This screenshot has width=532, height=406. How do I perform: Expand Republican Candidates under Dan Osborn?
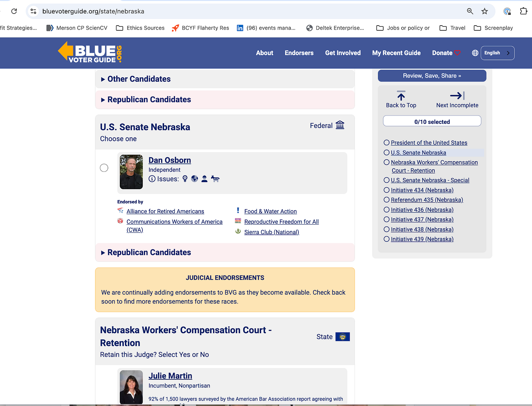tap(225, 252)
